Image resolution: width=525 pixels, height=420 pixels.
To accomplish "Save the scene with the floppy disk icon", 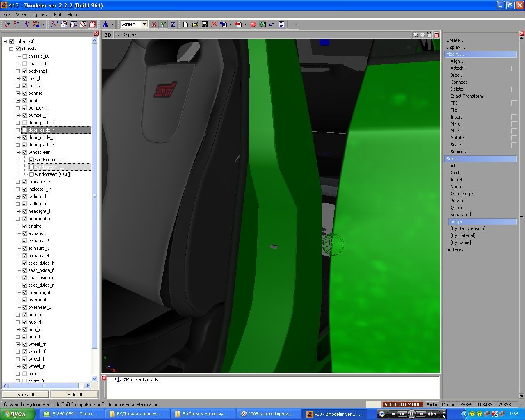I will (204, 25).
